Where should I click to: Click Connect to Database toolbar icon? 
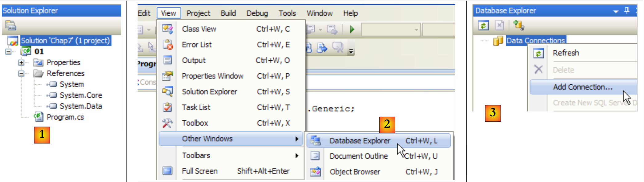pos(519,25)
